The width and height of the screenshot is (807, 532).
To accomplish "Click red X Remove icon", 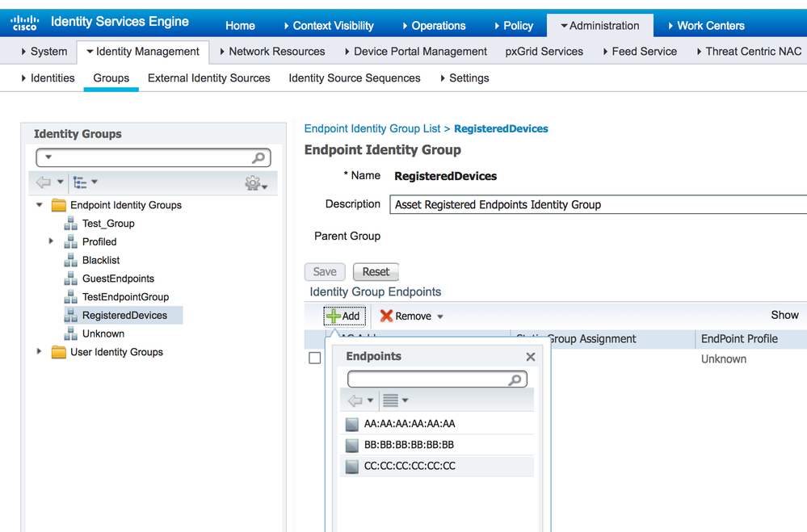I will point(386,316).
